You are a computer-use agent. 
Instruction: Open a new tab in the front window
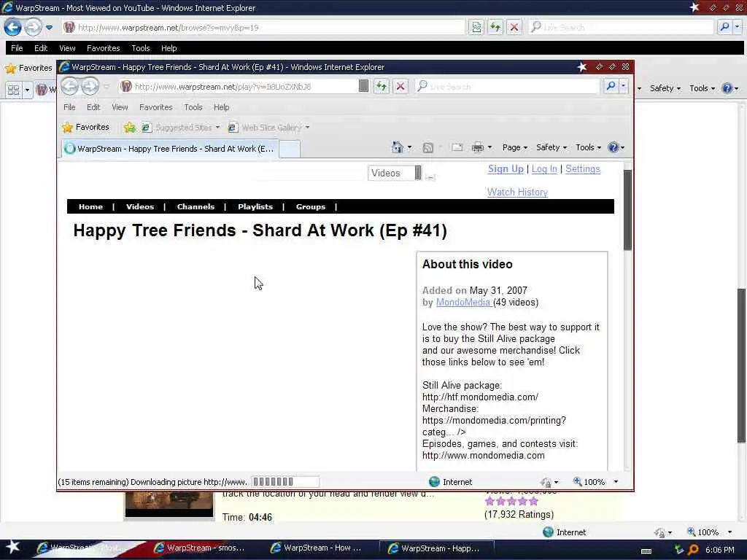point(290,149)
